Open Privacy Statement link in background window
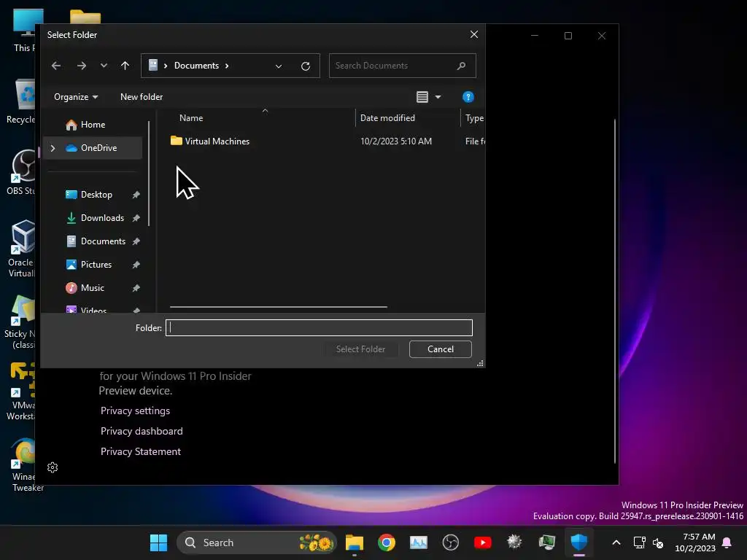The height and width of the screenshot is (560, 747). click(141, 452)
